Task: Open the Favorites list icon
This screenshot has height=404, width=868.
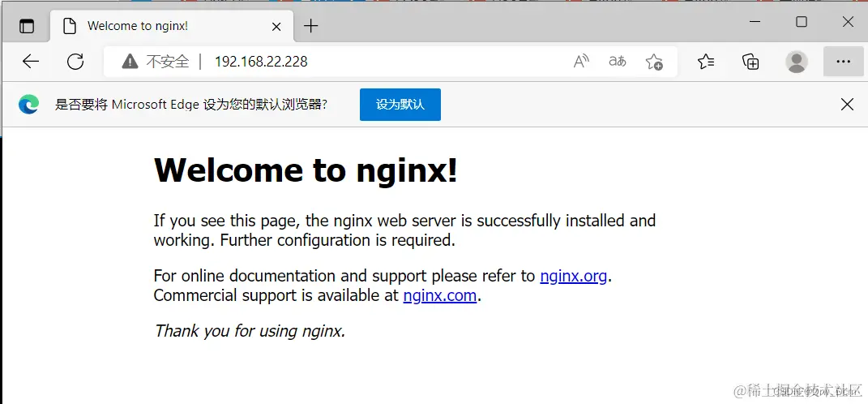Action: 706,61
